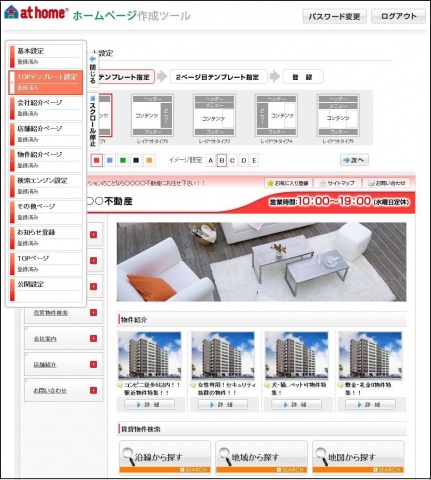Go to 登録 step
431x480 pixels.
pos(303,77)
